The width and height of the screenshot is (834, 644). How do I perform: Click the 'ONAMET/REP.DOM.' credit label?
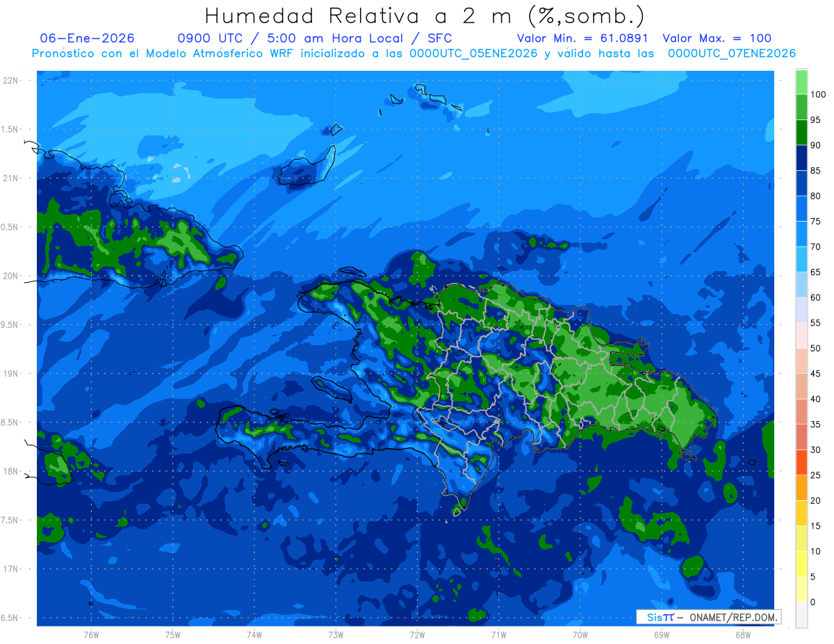735,617
